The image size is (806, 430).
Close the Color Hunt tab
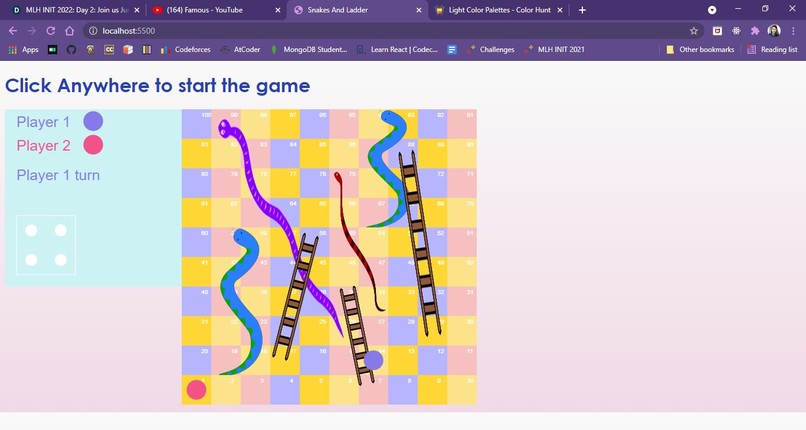click(560, 10)
